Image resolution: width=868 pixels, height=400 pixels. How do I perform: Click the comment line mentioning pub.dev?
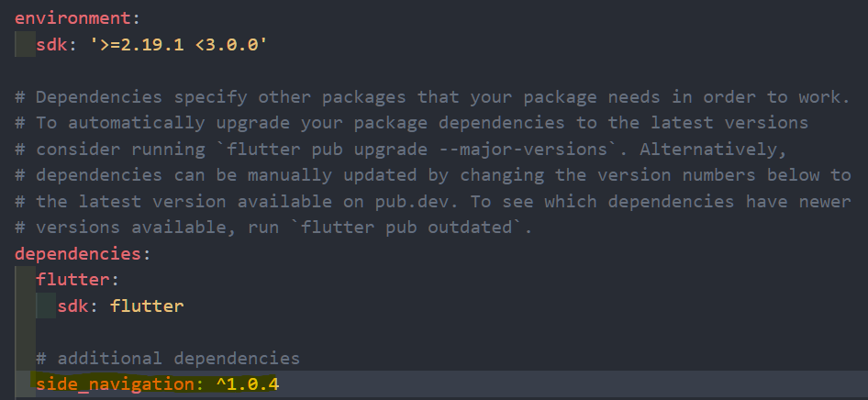432,202
